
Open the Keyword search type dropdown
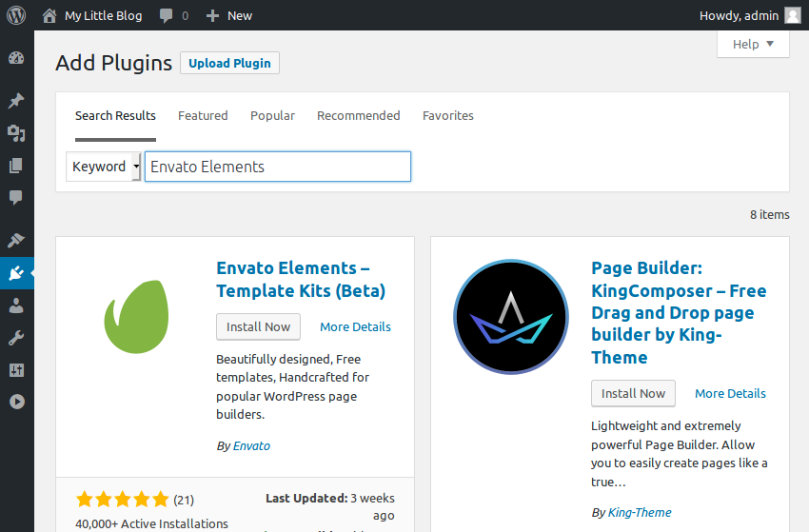(103, 167)
